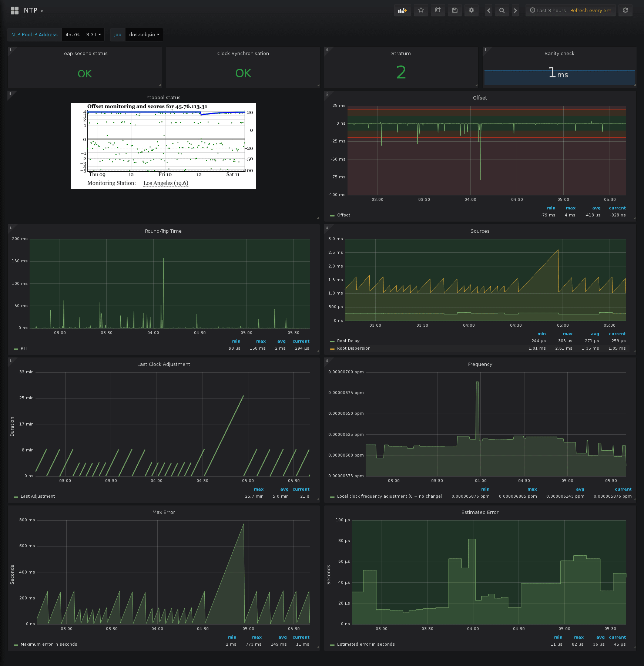Open the Last Clock Adjustment title menu
644x666 pixels.
tap(164, 364)
